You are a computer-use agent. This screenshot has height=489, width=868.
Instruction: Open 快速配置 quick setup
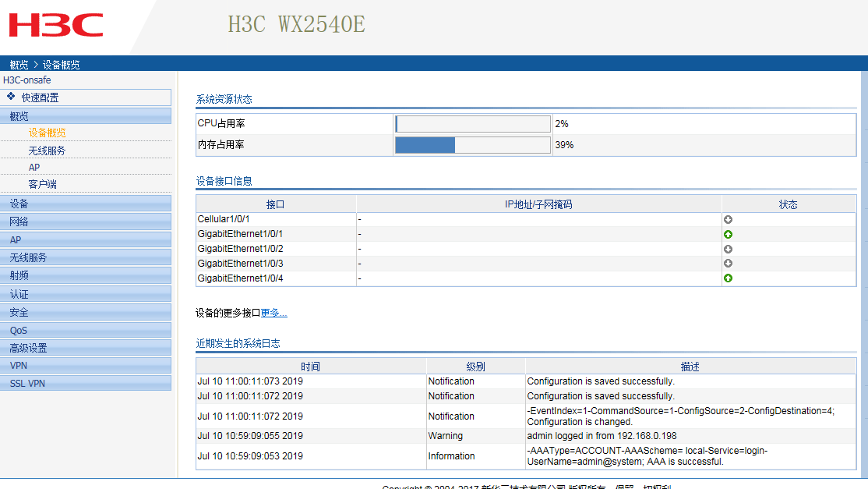click(86, 97)
